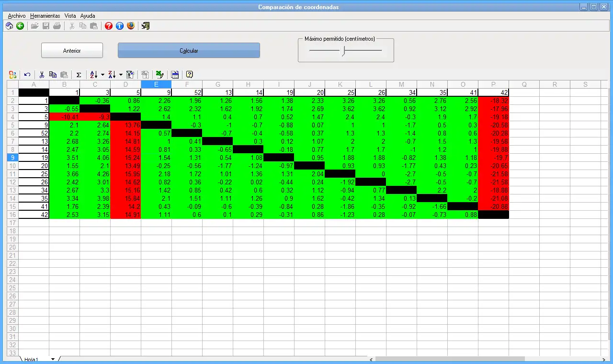Click the Firefox browser icon
613x364 pixels.
(x=131, y=26)
